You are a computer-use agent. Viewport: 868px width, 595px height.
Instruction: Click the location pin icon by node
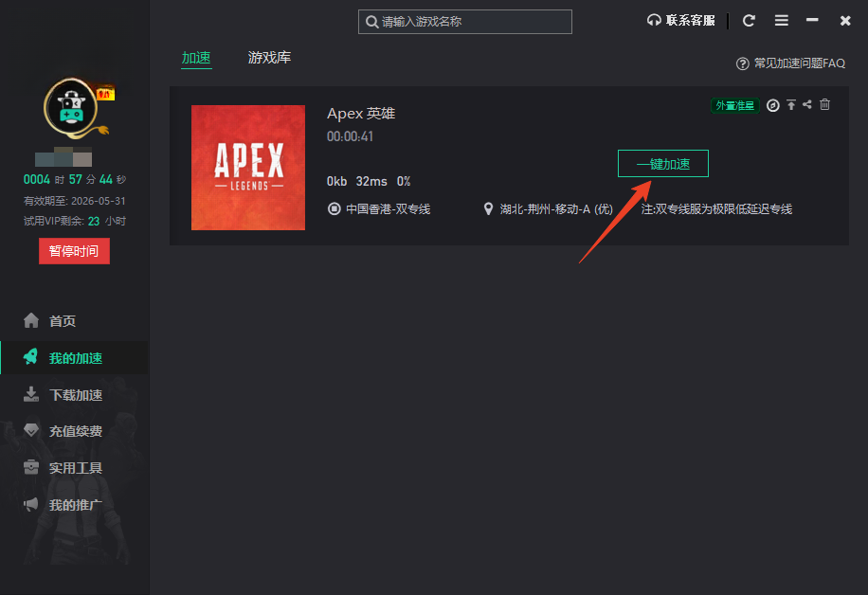coord(488,208)
